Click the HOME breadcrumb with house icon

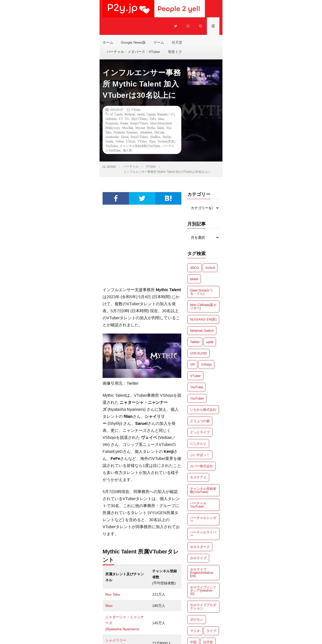point(109,167)
